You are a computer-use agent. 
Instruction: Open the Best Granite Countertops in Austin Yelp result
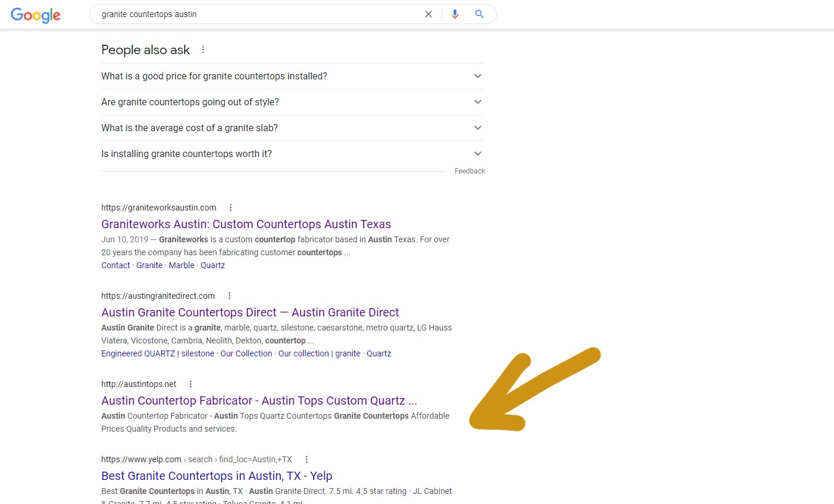[217, 476]
